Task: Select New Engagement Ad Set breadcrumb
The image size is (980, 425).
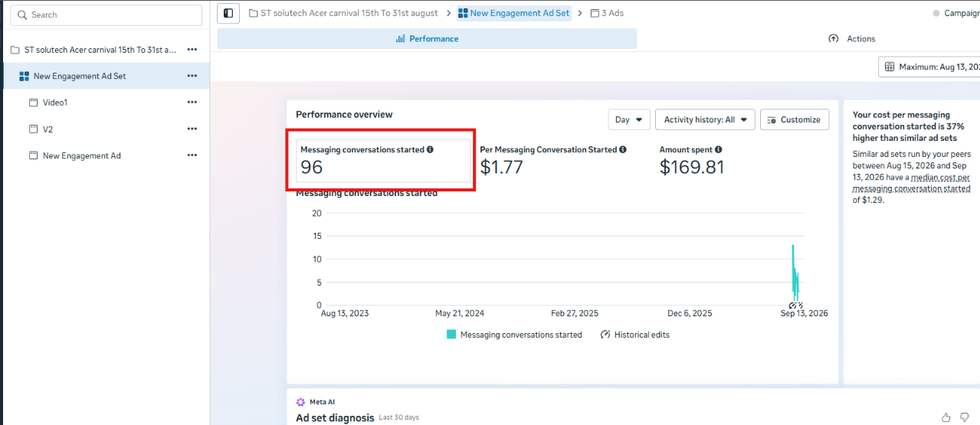Action: coord(513,13)
